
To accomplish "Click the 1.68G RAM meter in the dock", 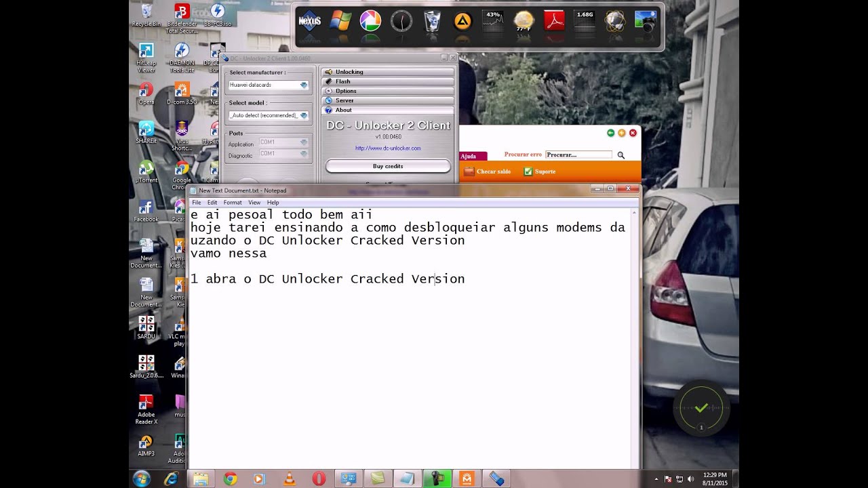I will [x=585, y=21].
